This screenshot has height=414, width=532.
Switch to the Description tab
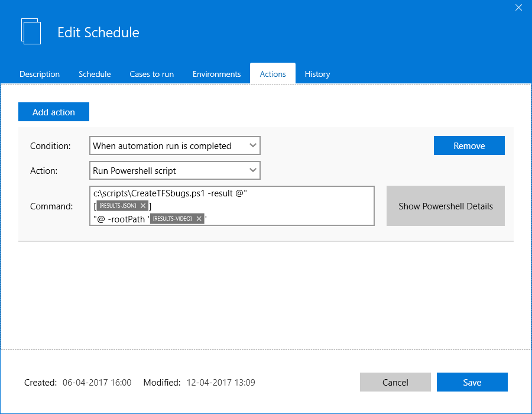point(40,74)
